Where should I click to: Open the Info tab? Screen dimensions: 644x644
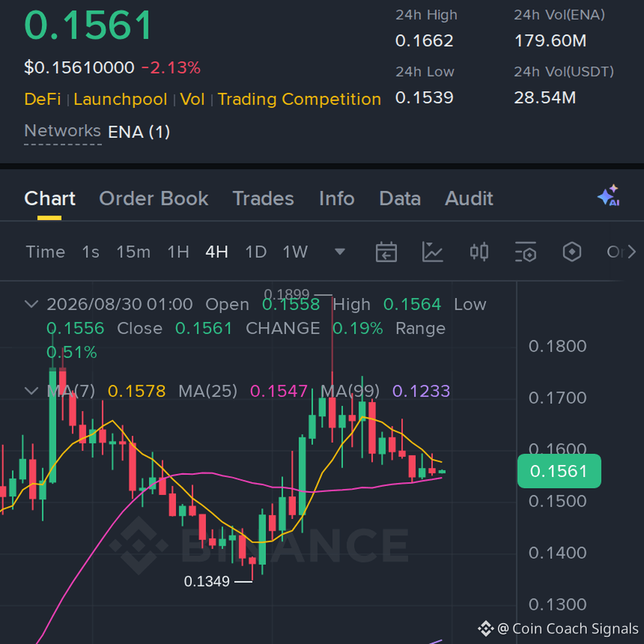pyautogui.click(x=337, y=199)
